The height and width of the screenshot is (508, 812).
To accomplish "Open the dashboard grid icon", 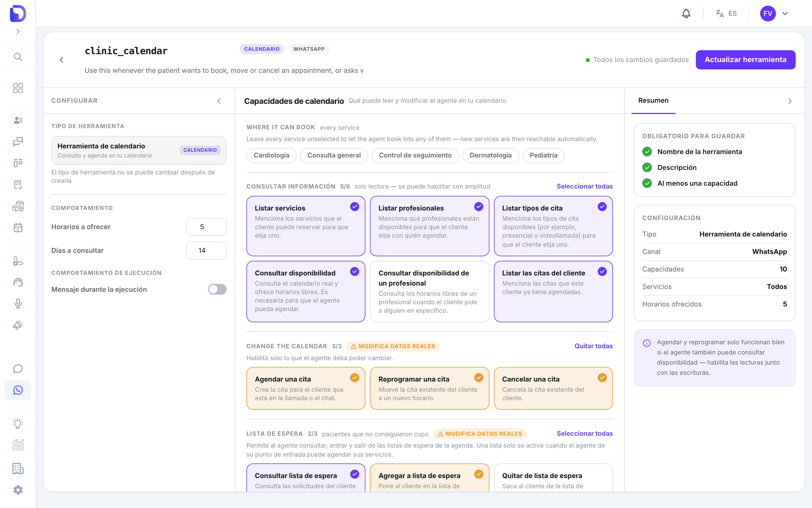I will coord(18,88).
